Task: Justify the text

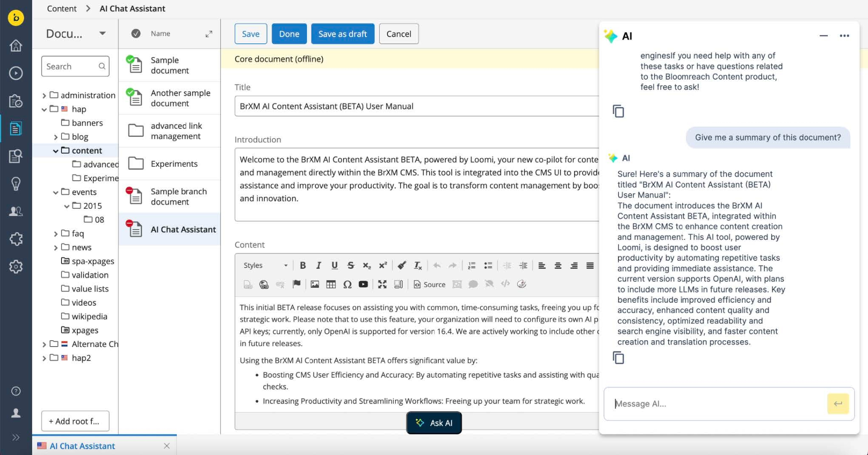Action: point(590,265)
